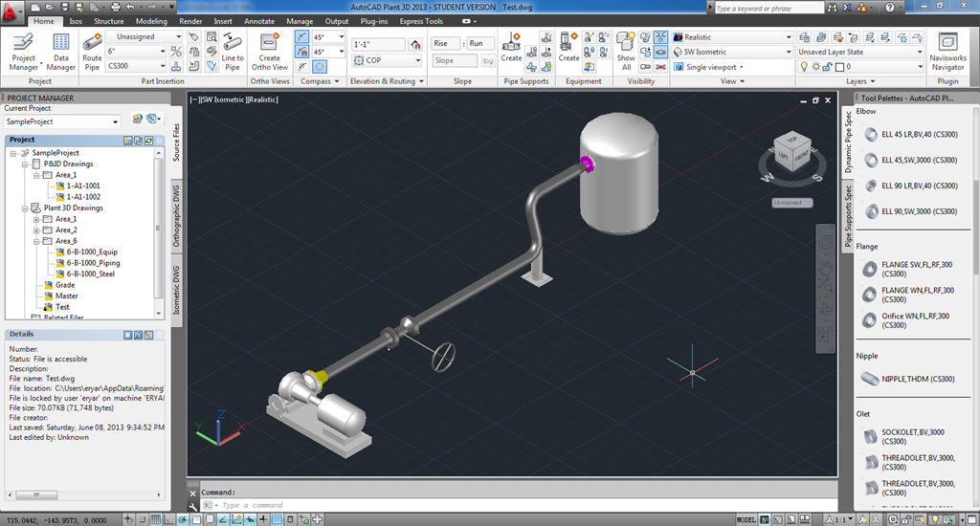Select the Route Pipe tool
Screen dimensions: 980x526
tap(92, 52)
